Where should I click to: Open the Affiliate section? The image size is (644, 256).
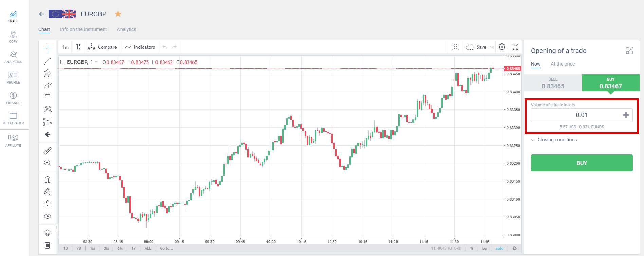pyautogui.click(x=13, y=141)
